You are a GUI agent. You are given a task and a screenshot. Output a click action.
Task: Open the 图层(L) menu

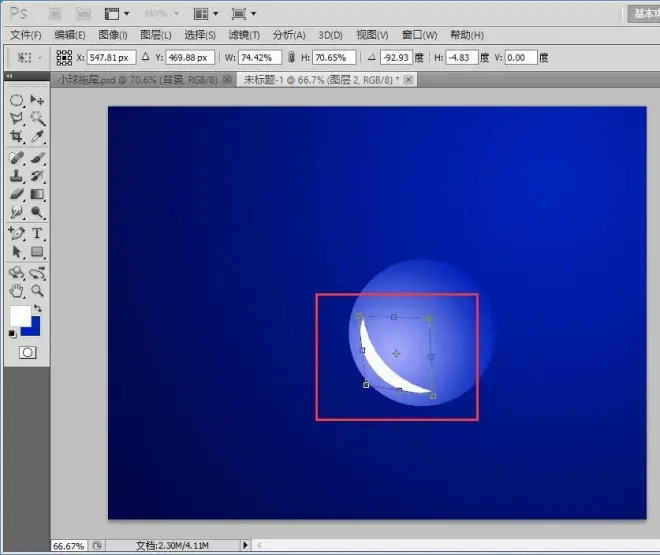156,35
